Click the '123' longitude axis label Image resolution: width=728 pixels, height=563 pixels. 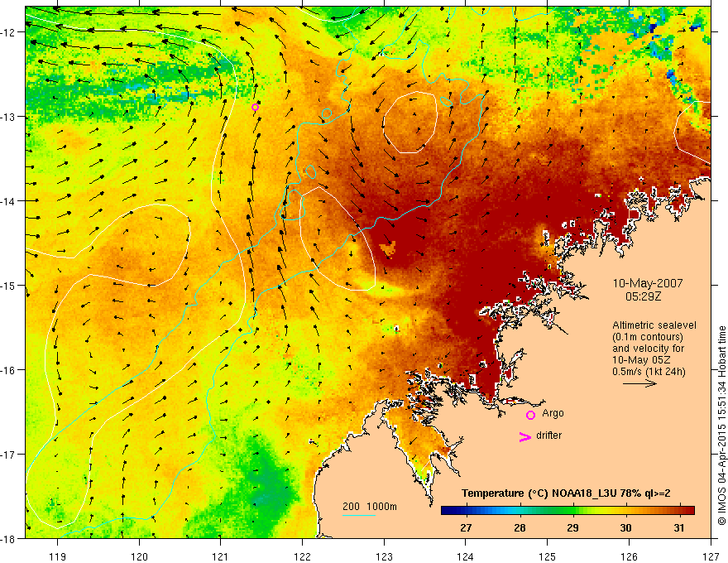(x=384, y=556)
